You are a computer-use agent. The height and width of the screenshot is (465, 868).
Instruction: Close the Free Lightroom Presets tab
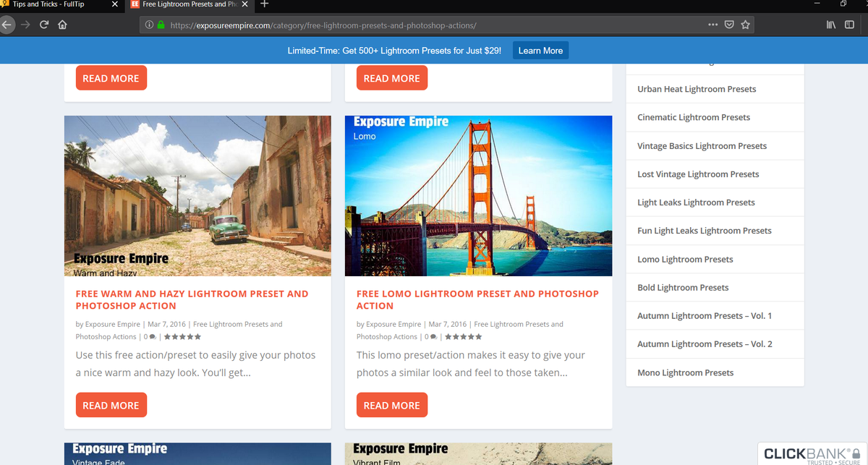(245, 4)
